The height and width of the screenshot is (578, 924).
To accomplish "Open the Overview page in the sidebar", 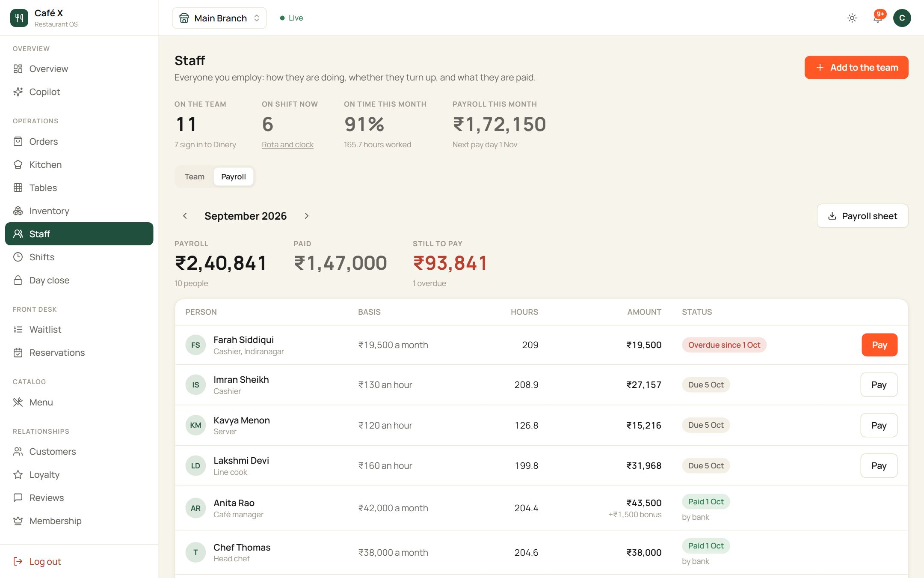I will click(x=79, y=69).
